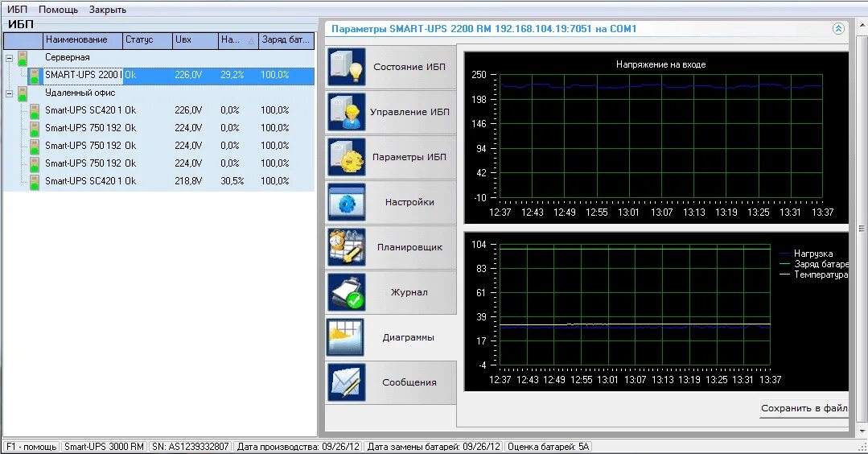
Task: Click the Дата замены батарей status entry
Action: coord(434,446)
